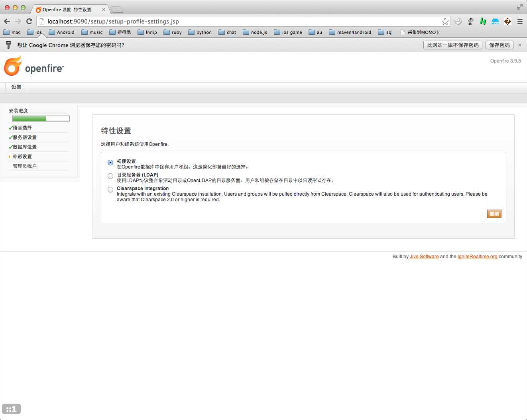Open the IgniteRealtime.org link
The height and width of the screenshot is (420, 527).
[478, 257]
